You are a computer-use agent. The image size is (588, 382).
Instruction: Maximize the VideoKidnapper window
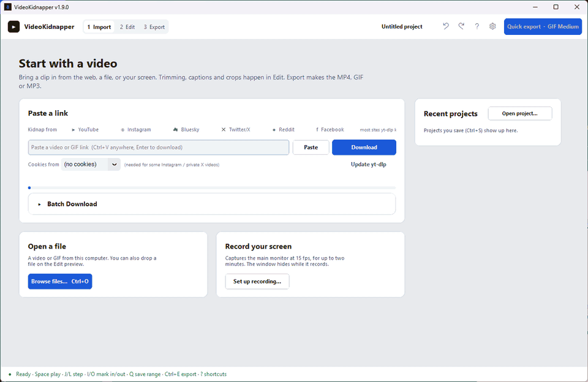click(x=556, y=7)
